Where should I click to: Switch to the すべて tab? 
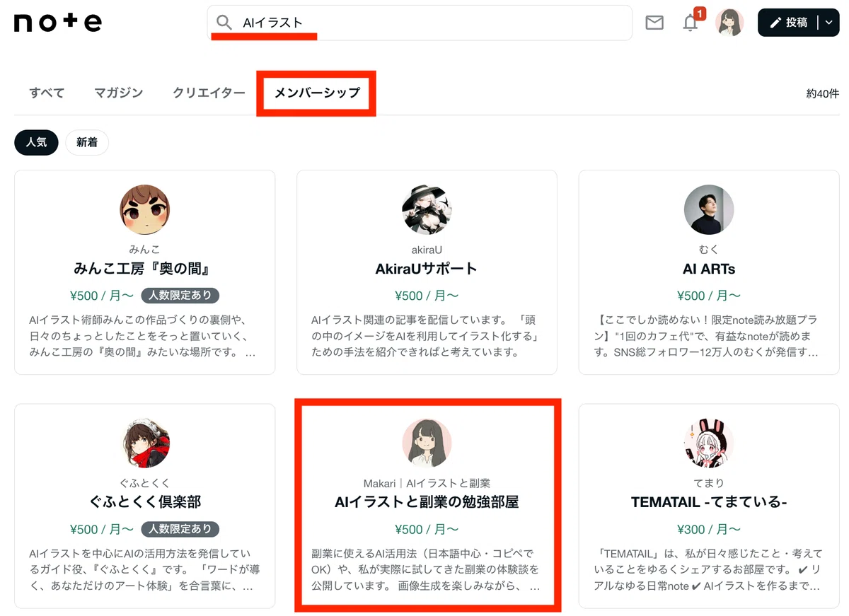[x=47, y=93]
